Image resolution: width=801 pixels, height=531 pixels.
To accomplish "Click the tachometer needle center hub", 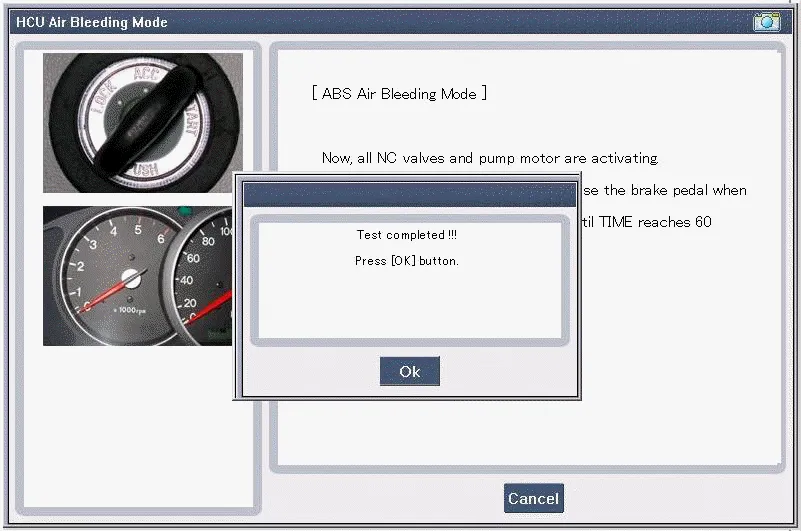I will [129, 281].
